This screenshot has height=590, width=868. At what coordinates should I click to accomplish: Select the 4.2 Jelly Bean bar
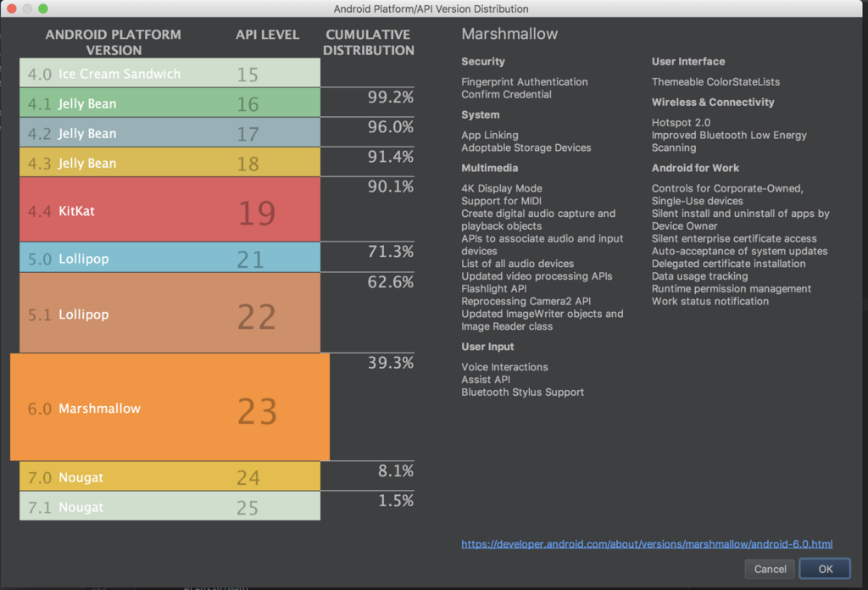170,132
